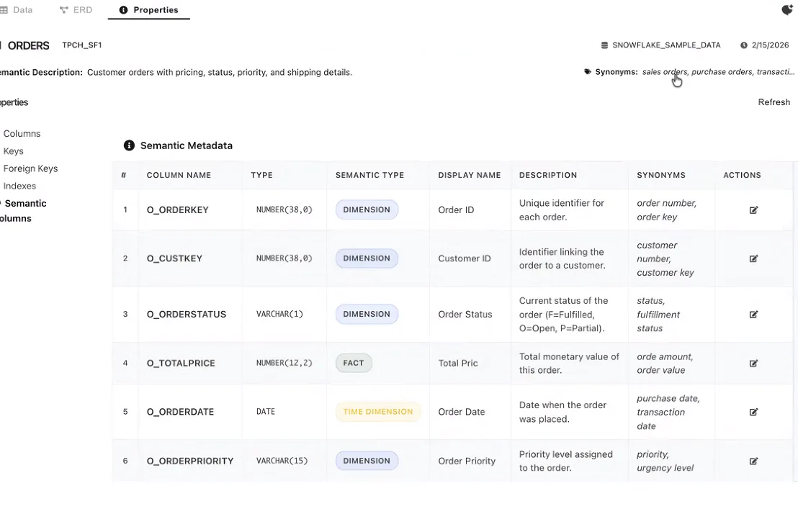Viewport: 798px width, 532px height.
Task: Click the TIME DIMENSION badge for O_ORDERDATE
Action: click(377, 412)
